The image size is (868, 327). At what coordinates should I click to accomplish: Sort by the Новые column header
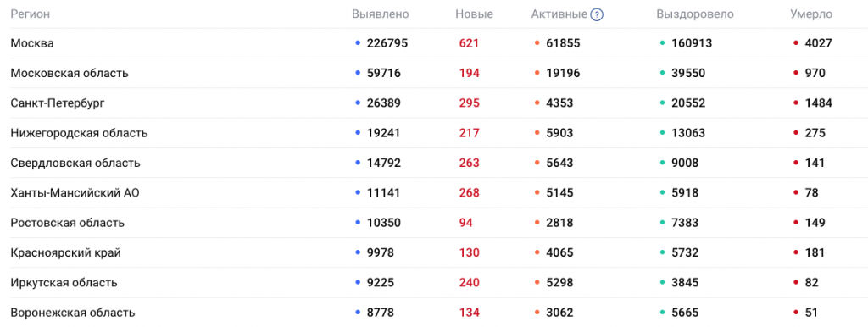(x=474, y=14)
